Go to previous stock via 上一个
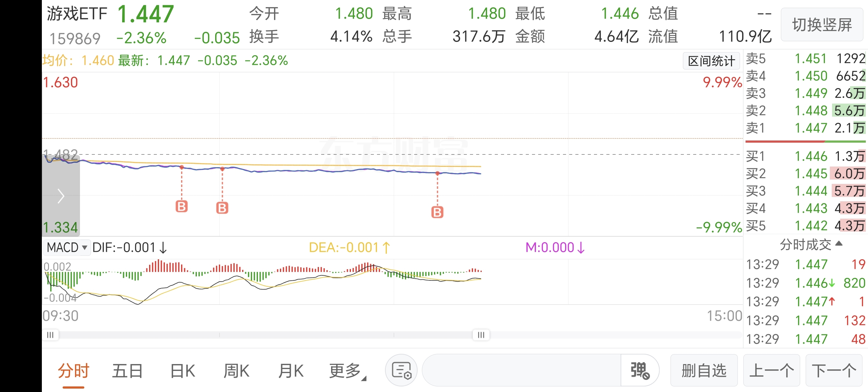The image size is (868, 392). click(771, 370)
